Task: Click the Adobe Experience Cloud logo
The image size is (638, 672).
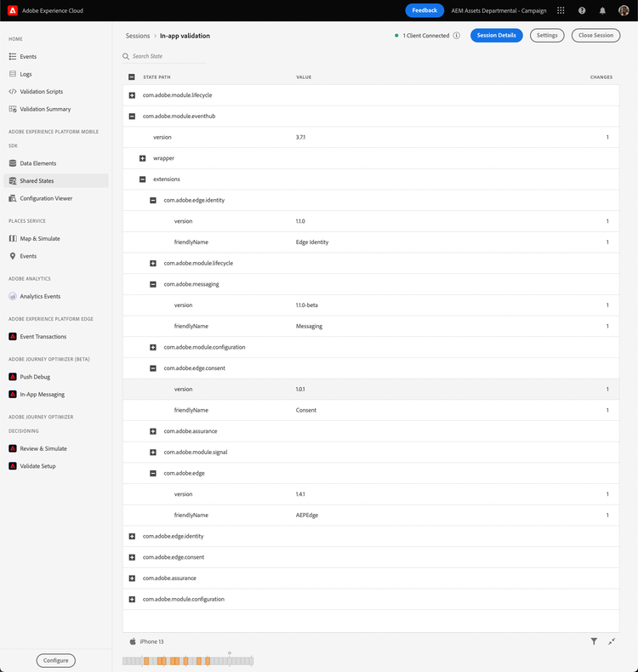Action: tap(13, 10)
